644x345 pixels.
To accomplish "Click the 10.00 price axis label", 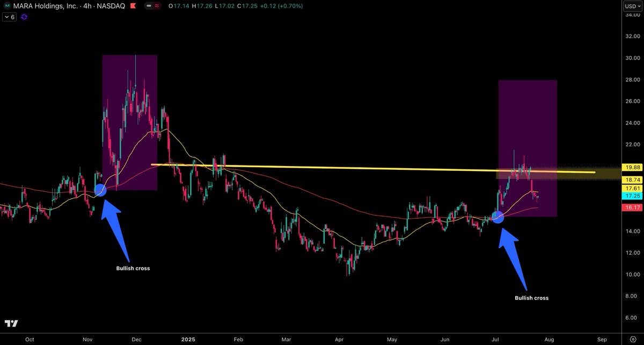I will coord(632,274).
